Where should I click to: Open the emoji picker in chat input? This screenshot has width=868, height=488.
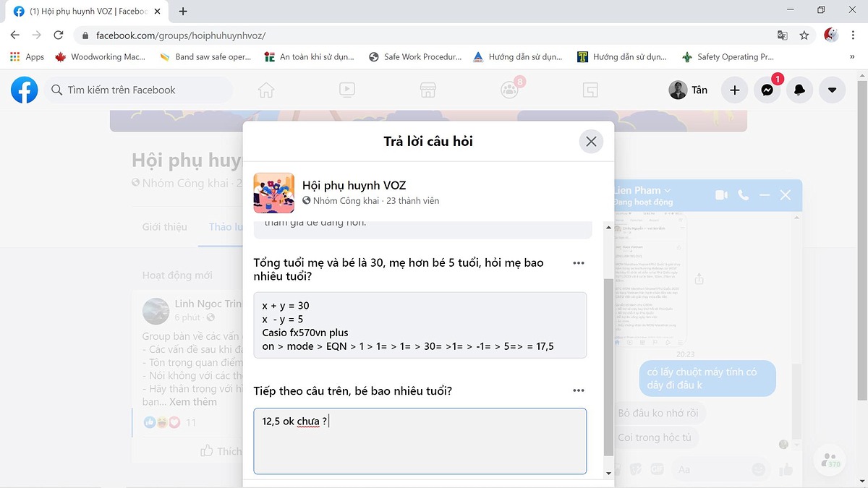click(x=758, y=470)
